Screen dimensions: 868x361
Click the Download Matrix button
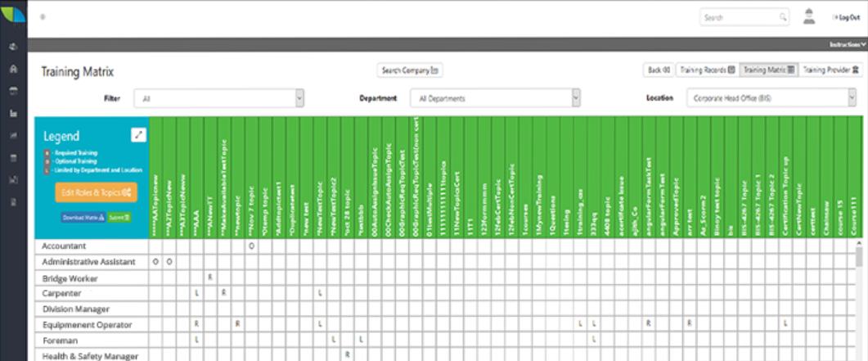[83, 218]
